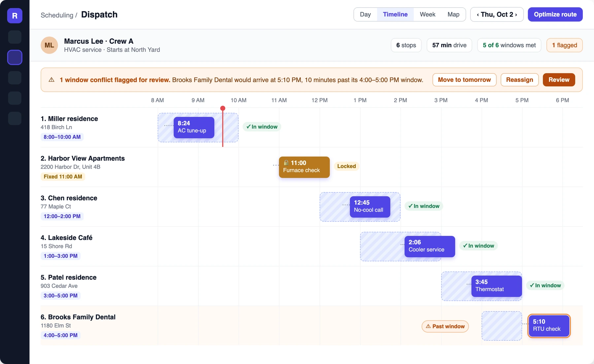Open the highlighted active sidebar item
The height and width of the screenshot is (364, 594).
click(15, 57)
